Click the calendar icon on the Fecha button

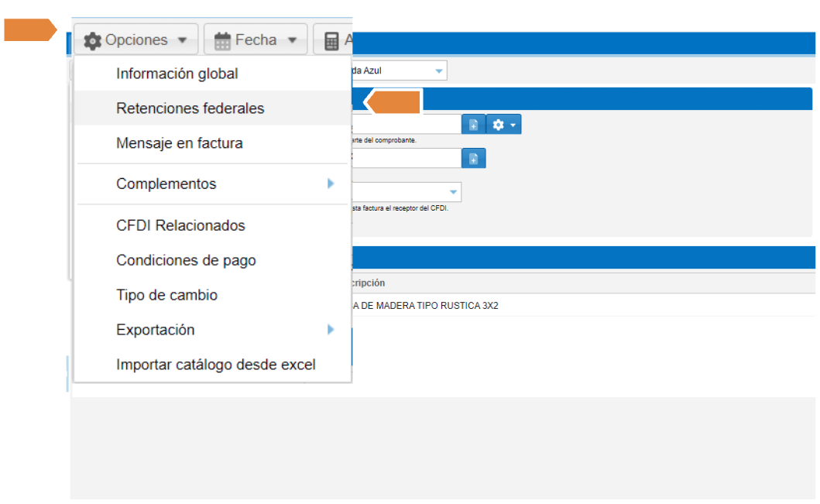coord(222,40)
